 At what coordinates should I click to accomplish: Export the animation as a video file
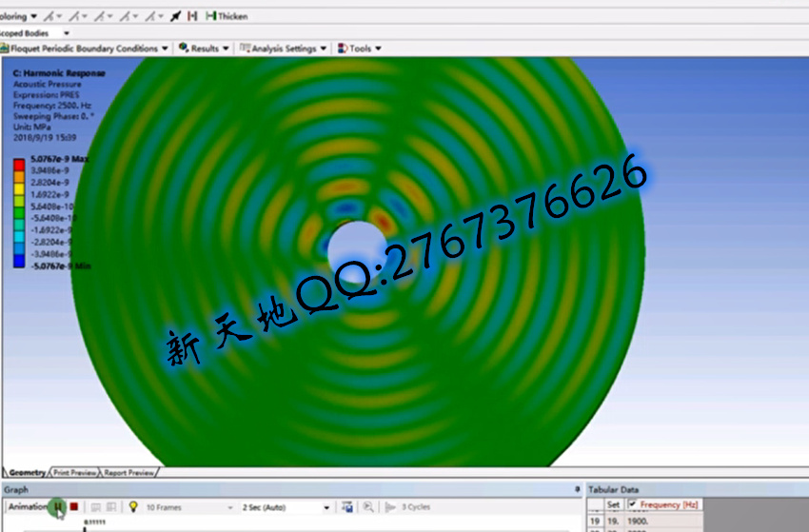click(347, 507)
